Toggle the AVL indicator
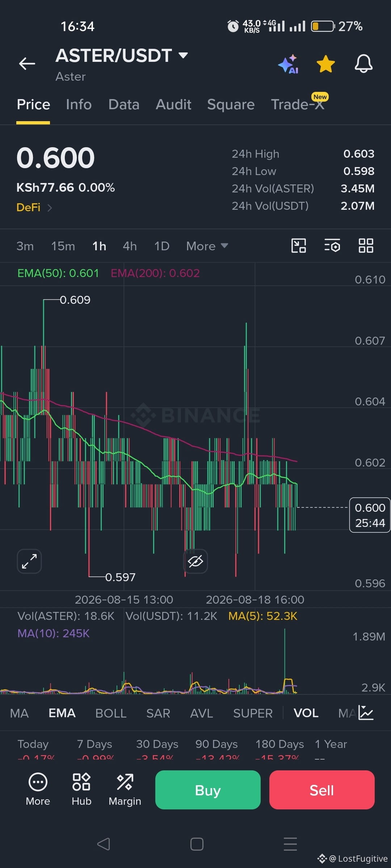The image size is (391, 868). [x=202, y=713]
